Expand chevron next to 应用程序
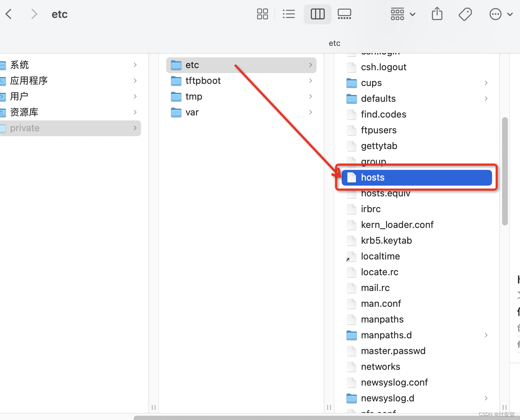 [135, 81]
